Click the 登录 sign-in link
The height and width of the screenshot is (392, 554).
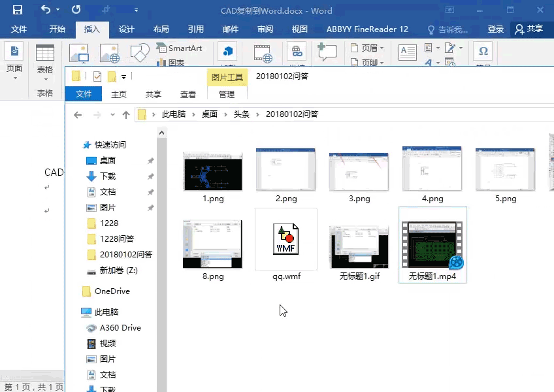(495, 29)
